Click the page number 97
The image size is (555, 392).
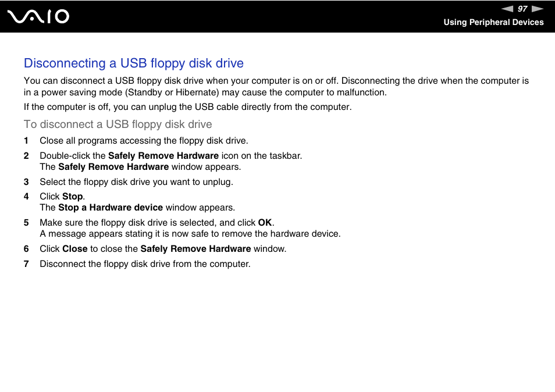pyautogui.click(x=522, y=9)
